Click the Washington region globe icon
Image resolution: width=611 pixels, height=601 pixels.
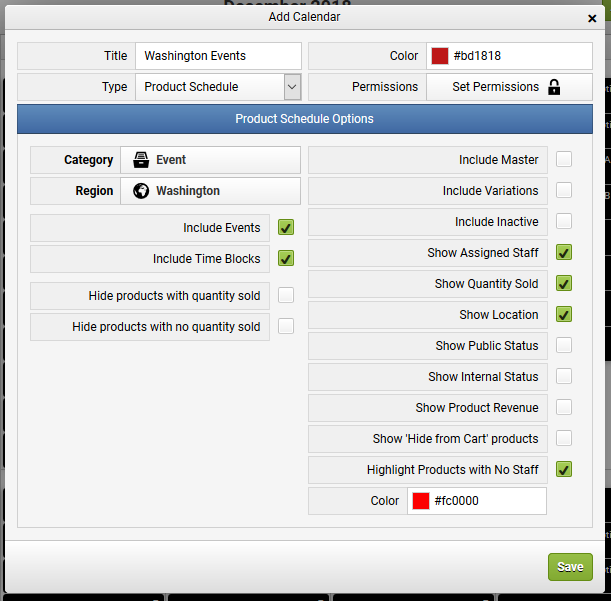[141, 191]
